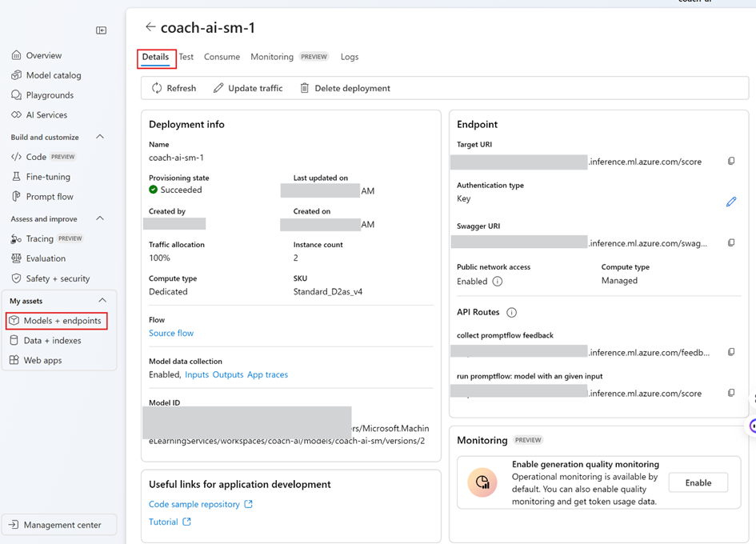Image resolution: width=756 pixels, height=544 pixels.
Task: Switch to the Monitoring preview tab
Action: 290,57
